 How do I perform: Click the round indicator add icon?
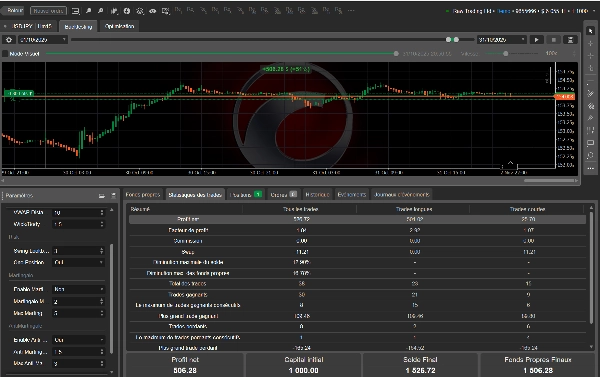point(127,11)
